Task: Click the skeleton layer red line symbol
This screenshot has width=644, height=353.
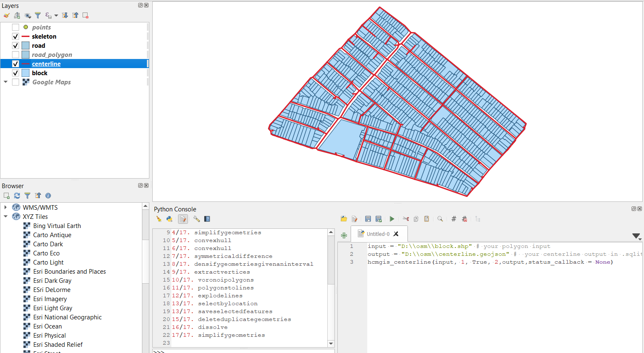Action: pos(26,37)
